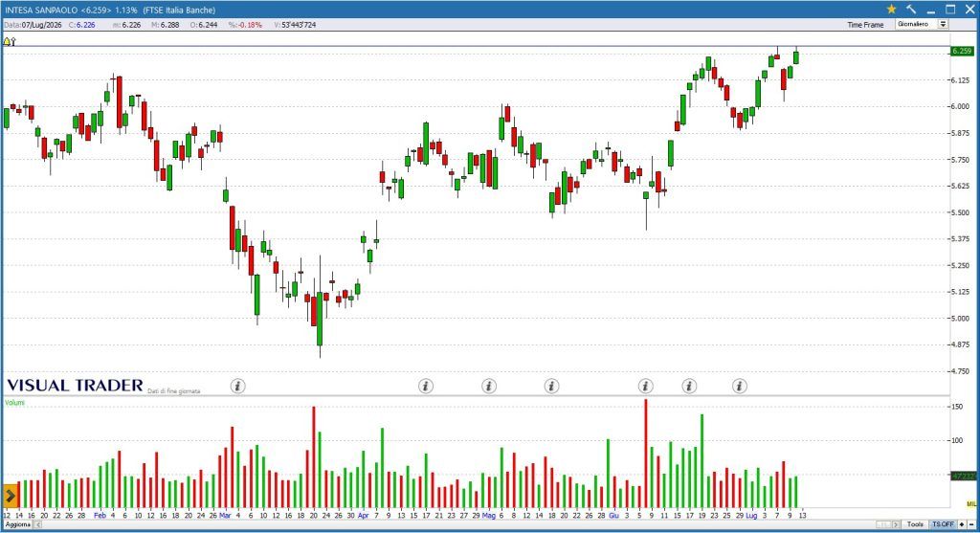Click the yellow alert bell icon
Image resolution: width=980 pixels, height=533 pixels.
(7, 41)
